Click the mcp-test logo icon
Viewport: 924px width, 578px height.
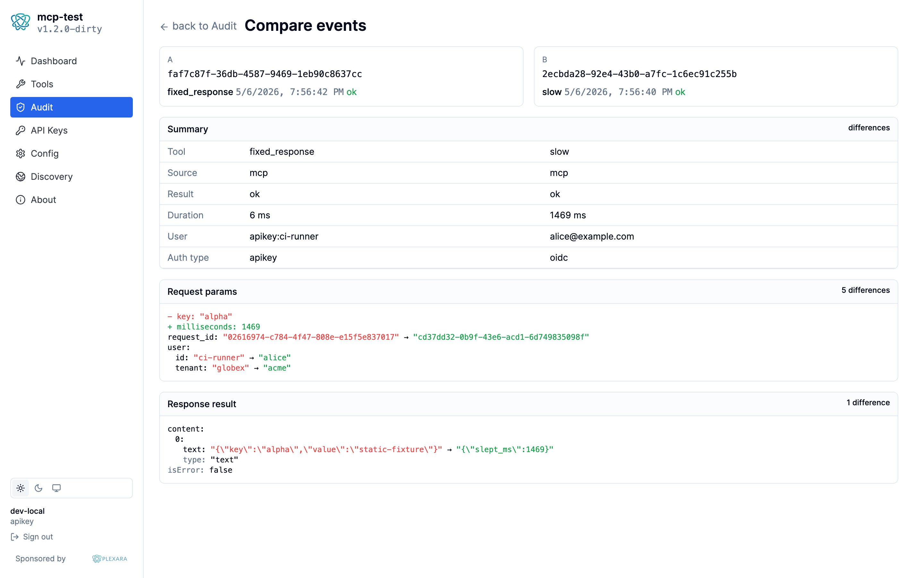click(21, 22)
